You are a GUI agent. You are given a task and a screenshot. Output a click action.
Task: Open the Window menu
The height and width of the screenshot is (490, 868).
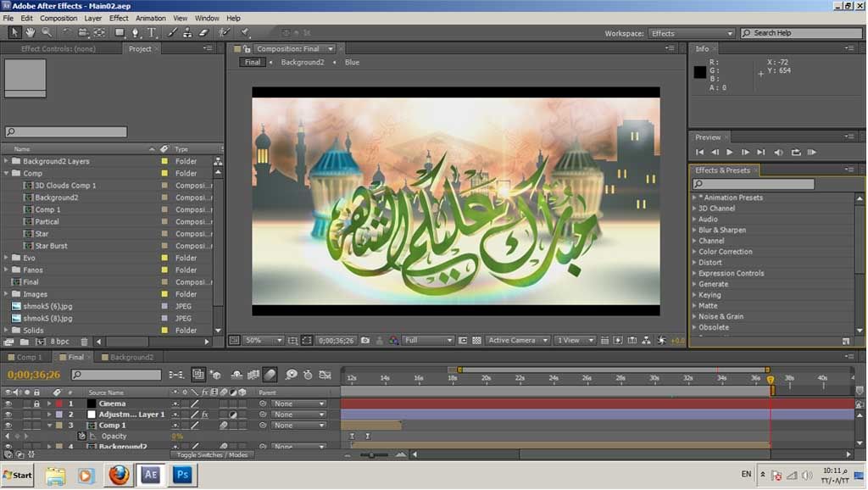(207, 19)
